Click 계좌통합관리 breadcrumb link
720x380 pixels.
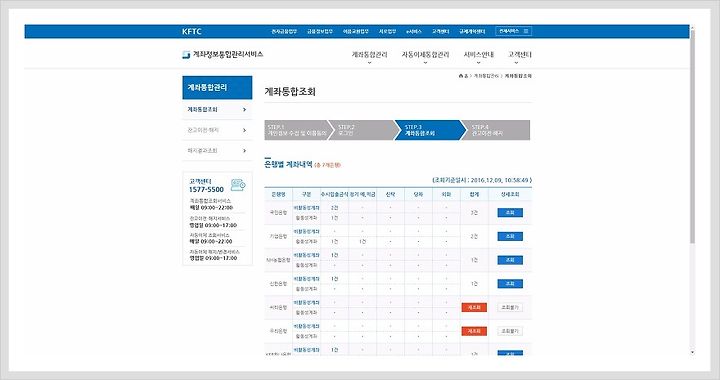point(486,76)
